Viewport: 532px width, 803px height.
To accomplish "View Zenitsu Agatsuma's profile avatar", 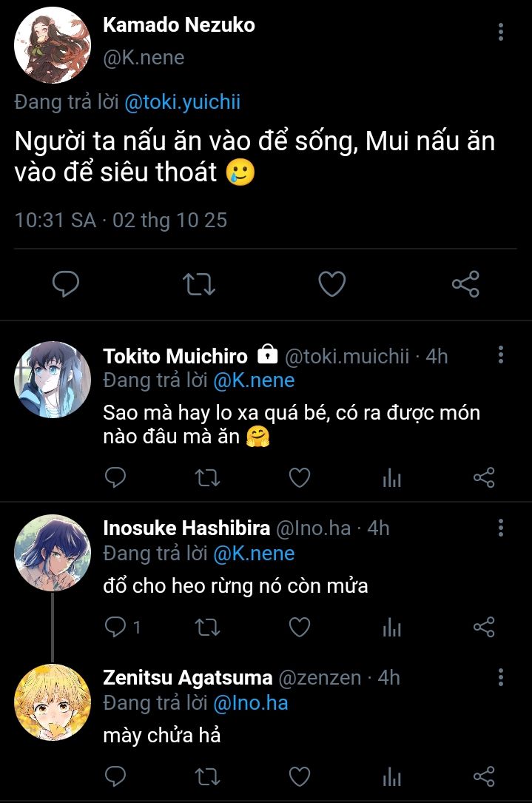I will (x=53, y=702).
